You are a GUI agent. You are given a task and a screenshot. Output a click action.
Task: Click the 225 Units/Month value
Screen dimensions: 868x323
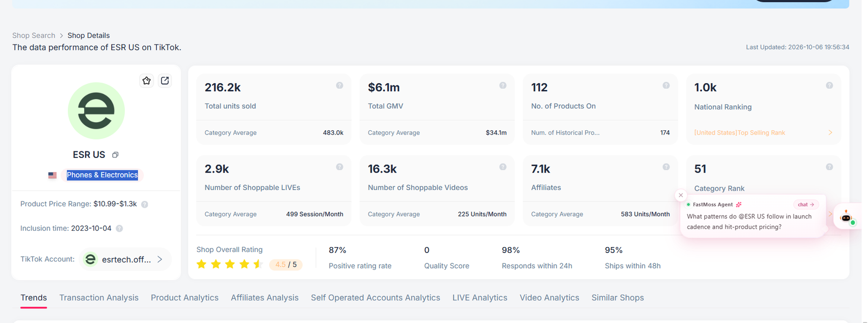click(482, 214)
